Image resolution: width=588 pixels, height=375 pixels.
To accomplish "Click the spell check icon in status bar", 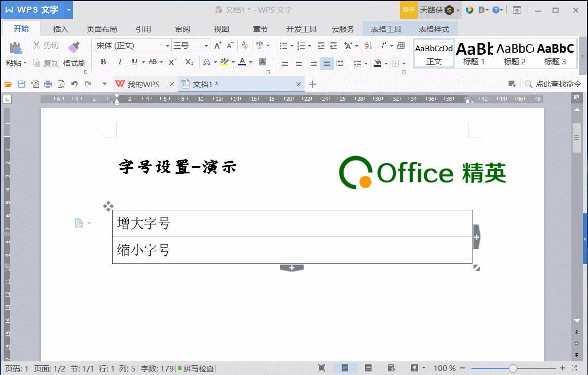I will 178,369.
